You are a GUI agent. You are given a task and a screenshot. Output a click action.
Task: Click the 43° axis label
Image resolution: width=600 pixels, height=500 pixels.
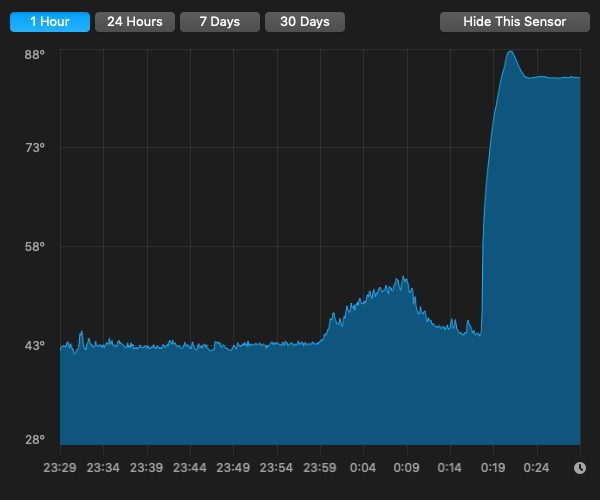coord(35,345)
